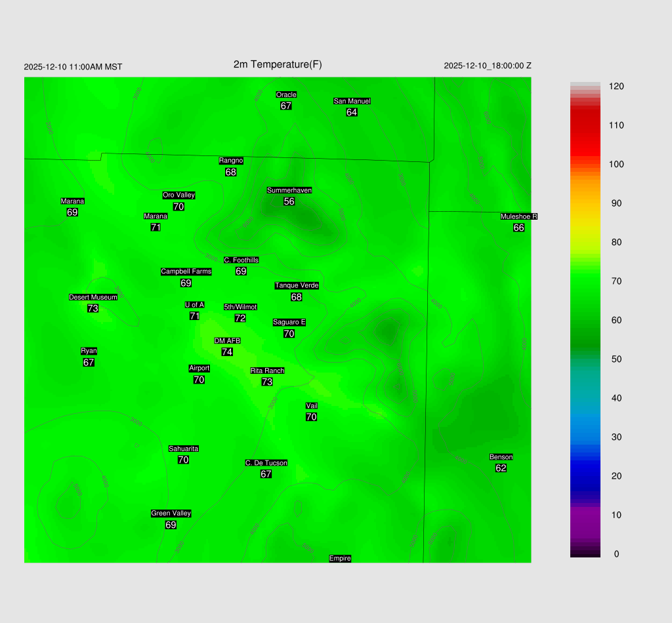Select the DM AFB station label

point(227,341)
